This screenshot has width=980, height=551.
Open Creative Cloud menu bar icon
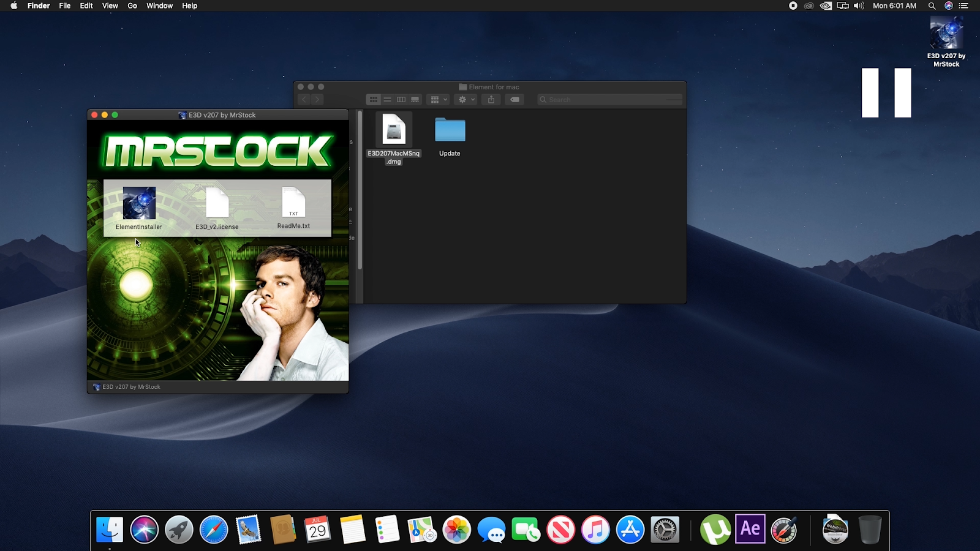(x=809, y=6)
